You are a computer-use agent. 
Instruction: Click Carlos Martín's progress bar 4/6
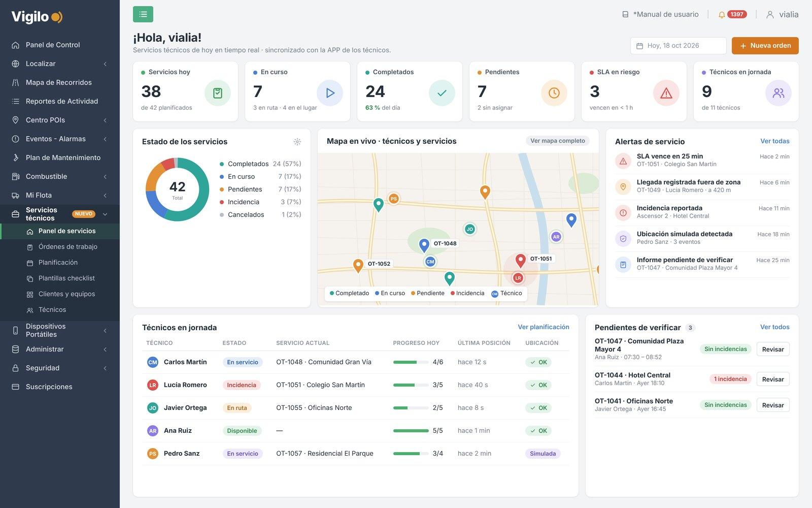411,362
